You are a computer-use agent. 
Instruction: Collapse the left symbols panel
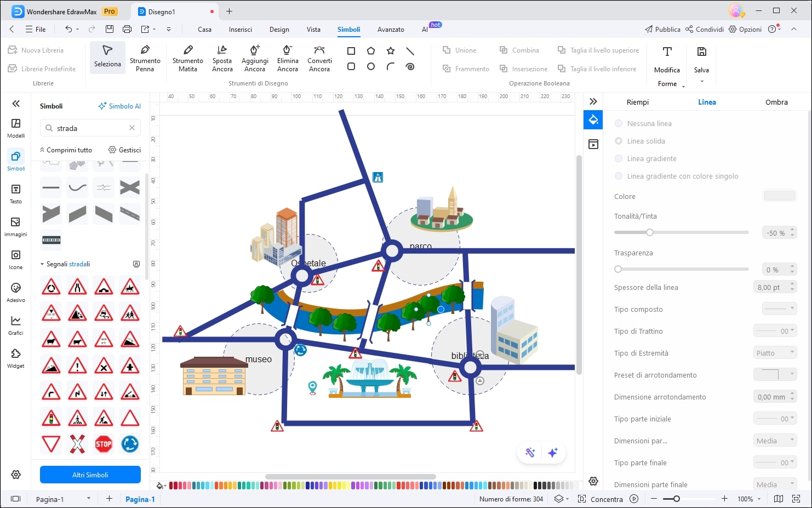16,103
